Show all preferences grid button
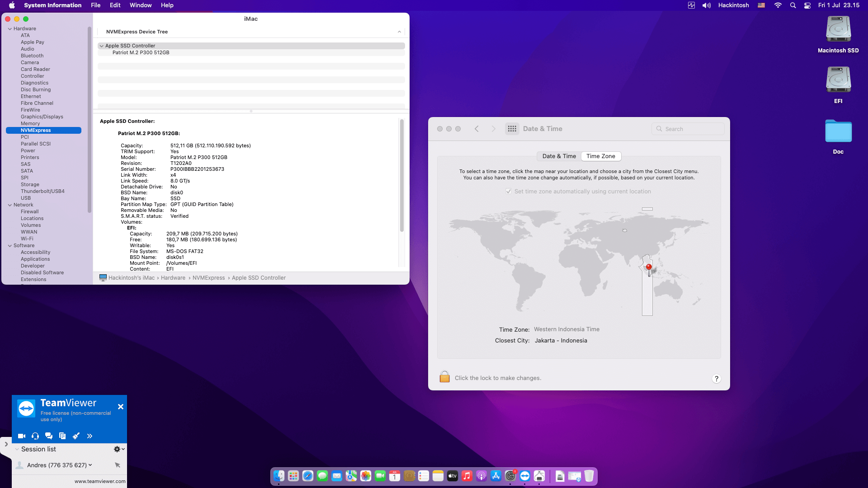 coord(512,129)
